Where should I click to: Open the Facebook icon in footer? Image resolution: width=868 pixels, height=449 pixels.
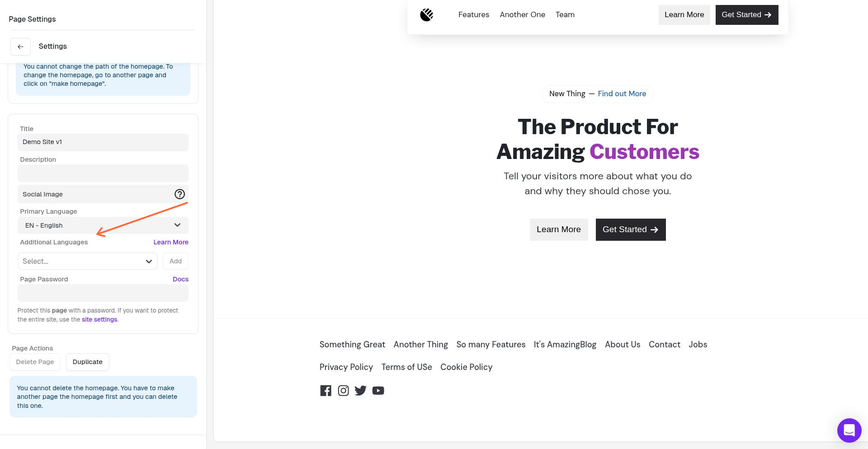325,391
